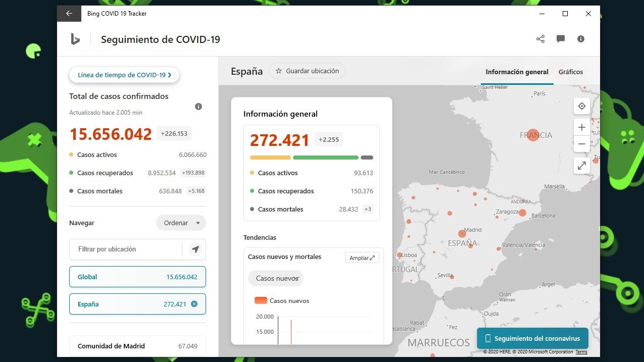Open the Ordenar dropdown

[181, 223]
